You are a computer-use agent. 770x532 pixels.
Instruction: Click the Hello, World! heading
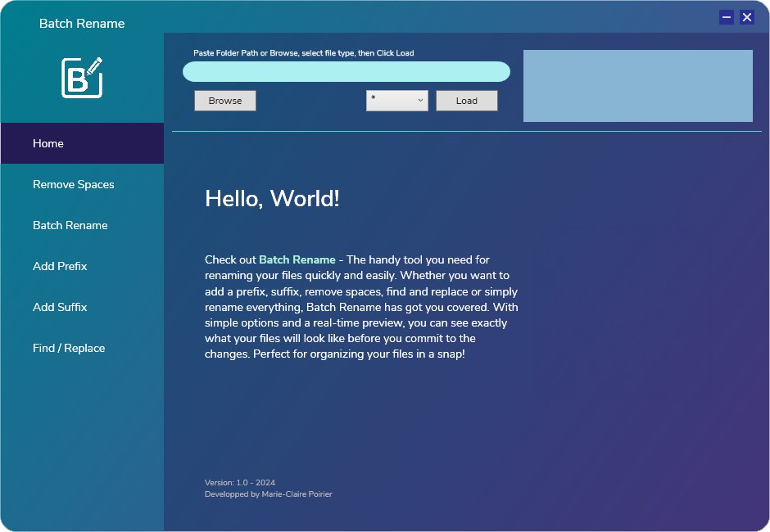[x=272, y=199]
